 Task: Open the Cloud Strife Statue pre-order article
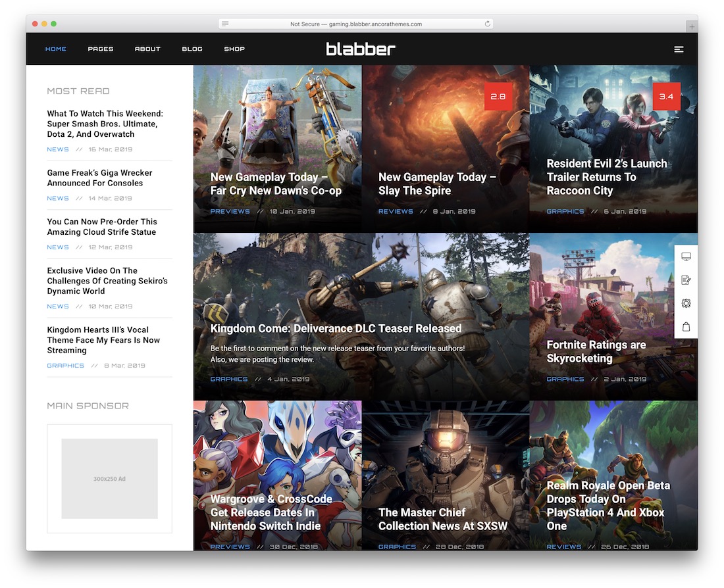tap(102, 227)
